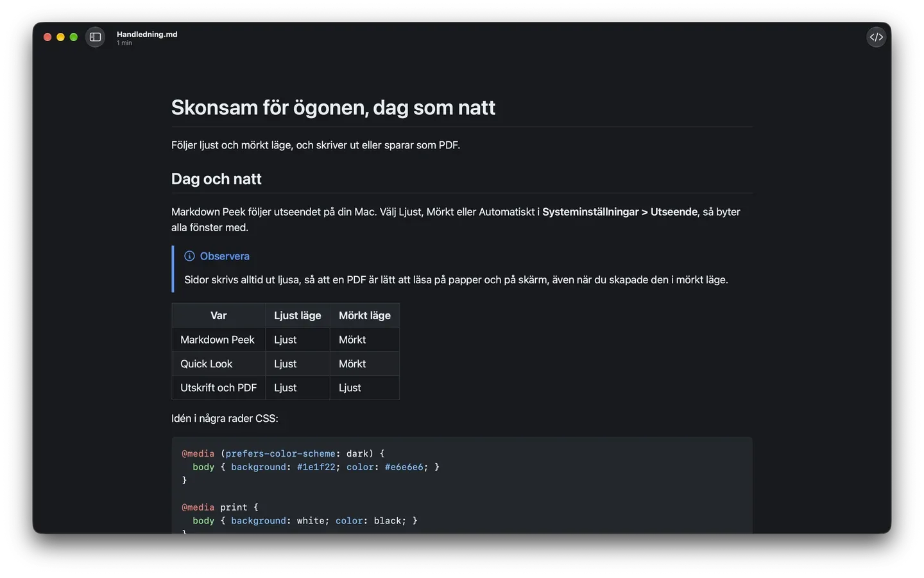Click the bold "Systeminställningar > Utseende" text
The width and height of the screenshot is (924, 578).
[x=620, y=212]
